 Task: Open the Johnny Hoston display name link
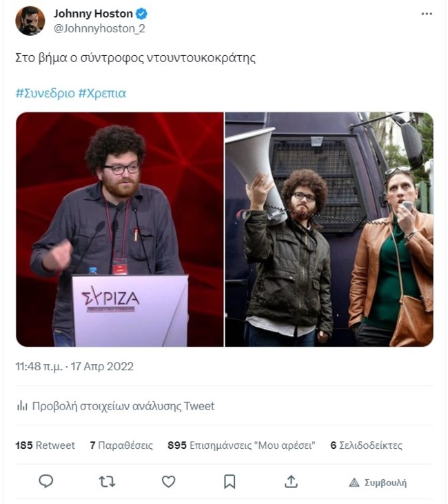(x=93, y=14)
